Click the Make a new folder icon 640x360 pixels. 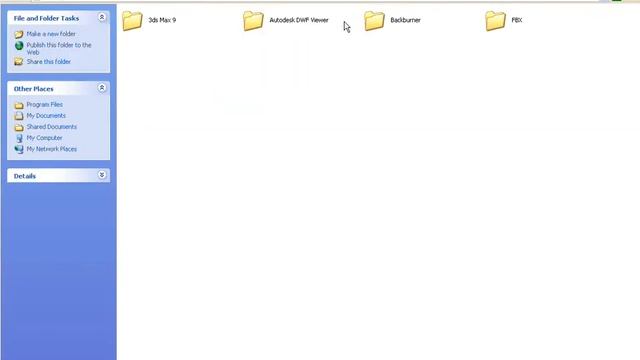(19, 34)
